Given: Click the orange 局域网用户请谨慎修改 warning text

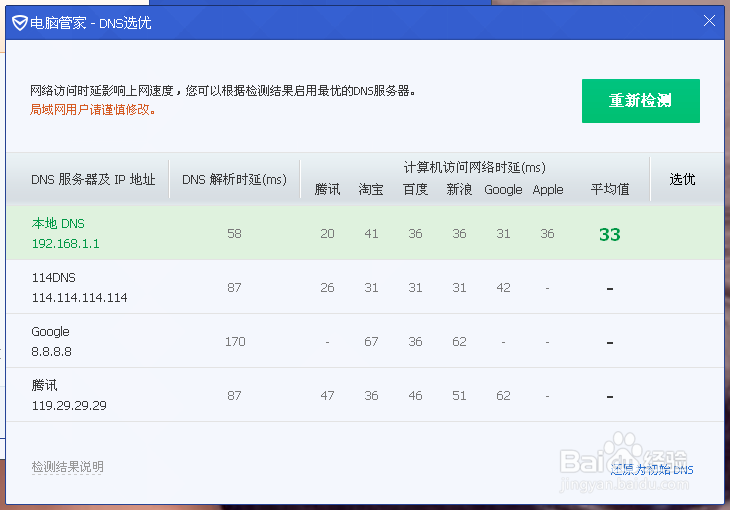Looking at the screenshot, I should click(x=93, y=110).
